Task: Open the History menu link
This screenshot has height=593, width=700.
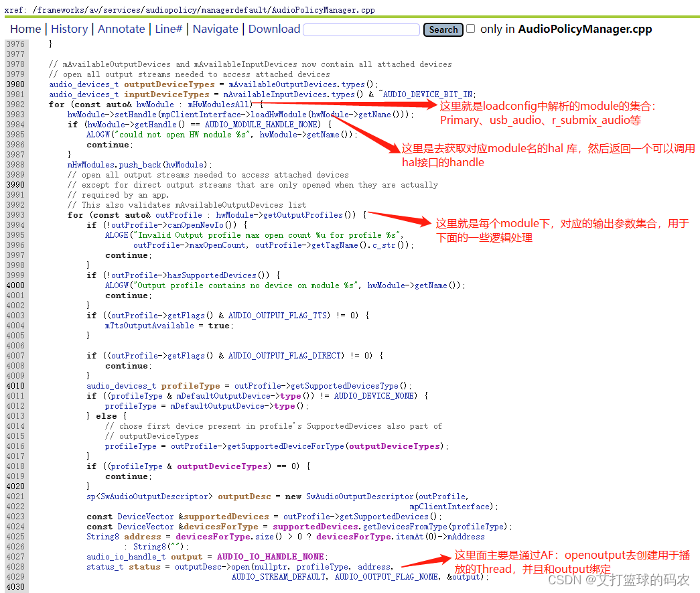Action: [69, 29]
